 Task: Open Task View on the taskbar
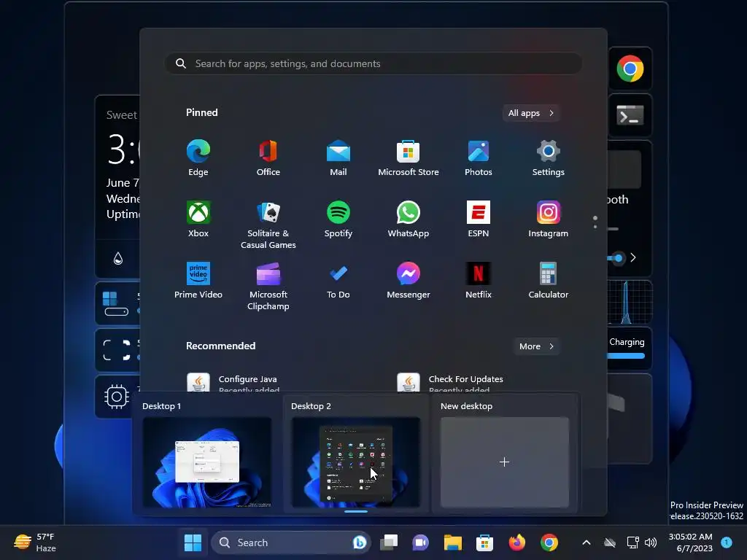(389, 542)
